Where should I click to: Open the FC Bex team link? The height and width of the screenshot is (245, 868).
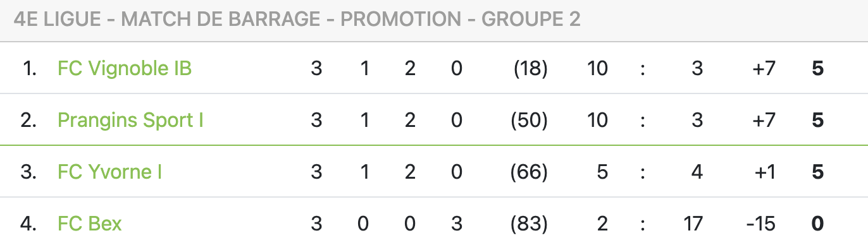[x=89, y=224]
